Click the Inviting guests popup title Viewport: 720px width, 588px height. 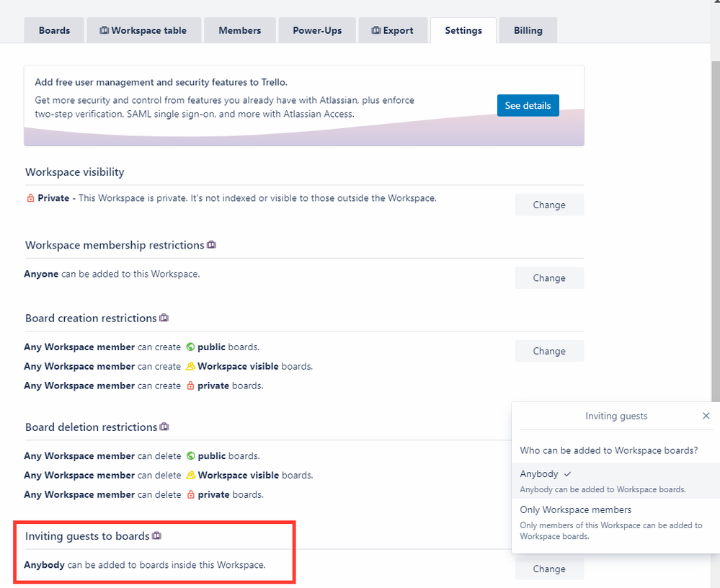[x=616, y=416]
